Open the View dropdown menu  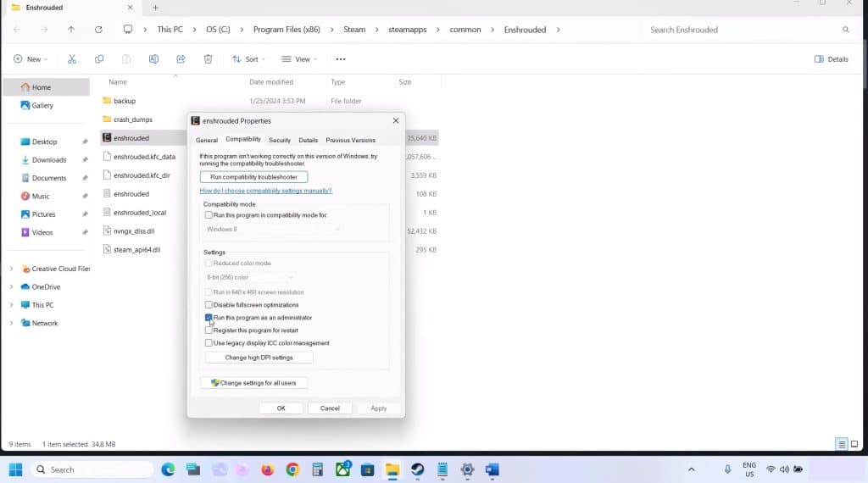tap(299, 59)
